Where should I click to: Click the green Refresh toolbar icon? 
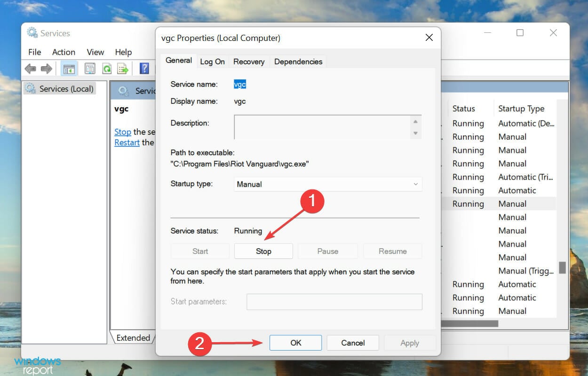point(107,69)
